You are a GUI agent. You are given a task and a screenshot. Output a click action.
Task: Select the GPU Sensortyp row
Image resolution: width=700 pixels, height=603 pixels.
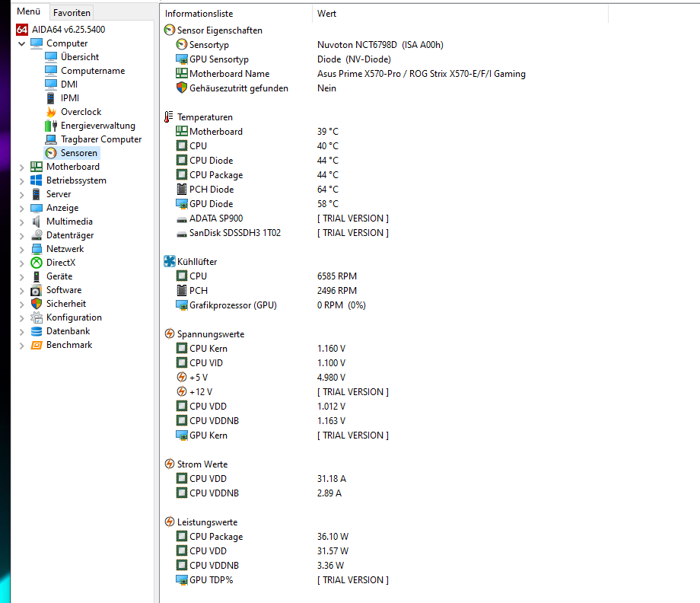tap(284, 59)
